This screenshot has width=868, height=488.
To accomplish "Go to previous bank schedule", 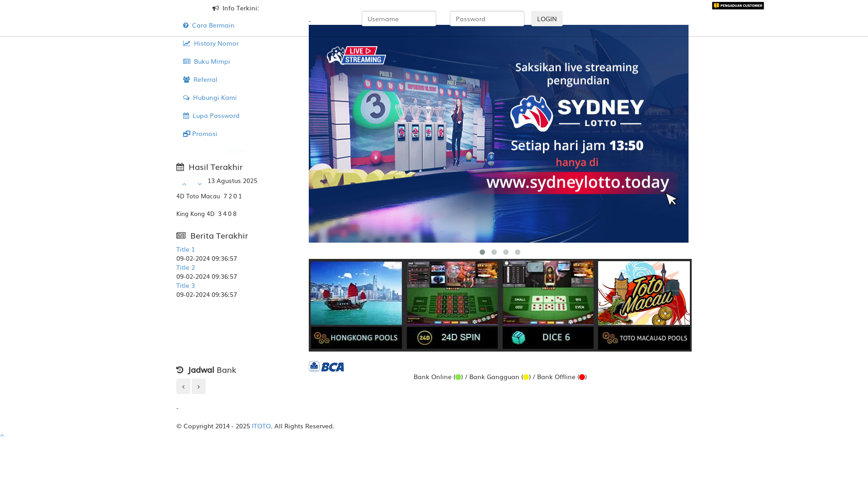I will pyautogui.click(x=183, y=386).
